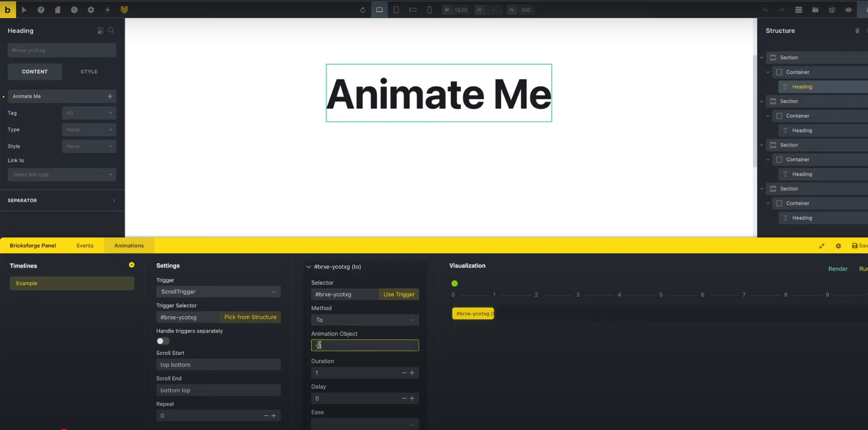Collapse the #brxe-ycotxg (to) animation step
868x430 pixels.
(308, 267)
